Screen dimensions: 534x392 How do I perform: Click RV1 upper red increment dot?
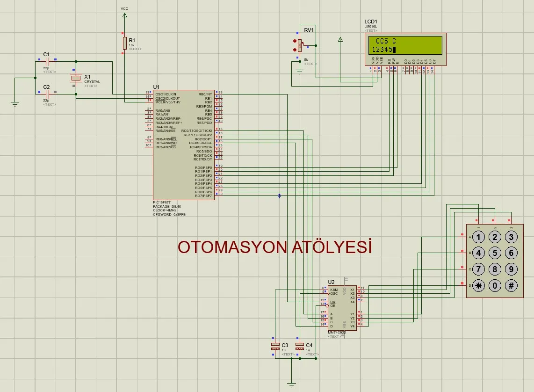[x=295, y=41]
